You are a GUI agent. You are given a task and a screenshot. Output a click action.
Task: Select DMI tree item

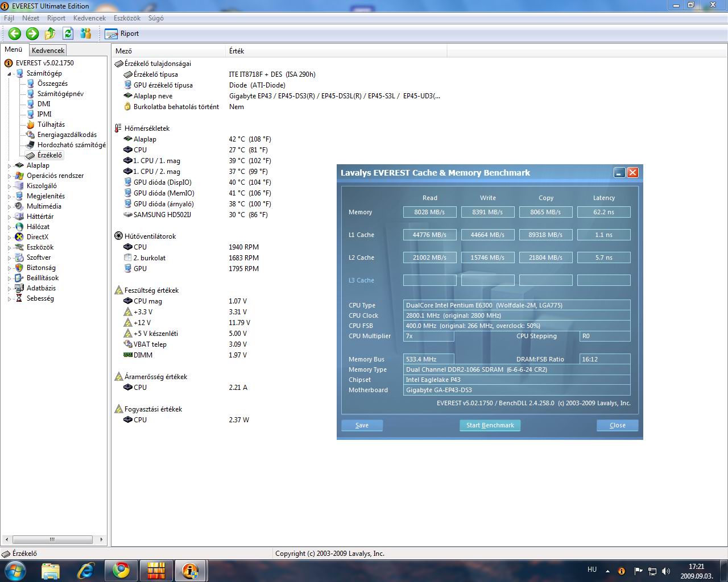(44, 104)
